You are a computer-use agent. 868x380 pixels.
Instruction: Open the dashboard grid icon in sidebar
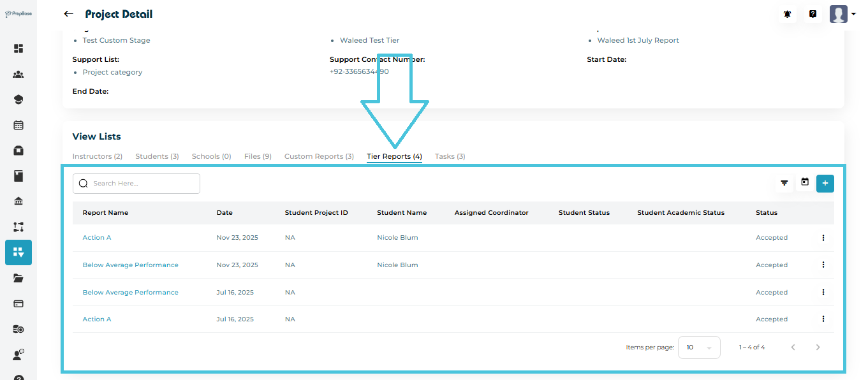[18, 48]
